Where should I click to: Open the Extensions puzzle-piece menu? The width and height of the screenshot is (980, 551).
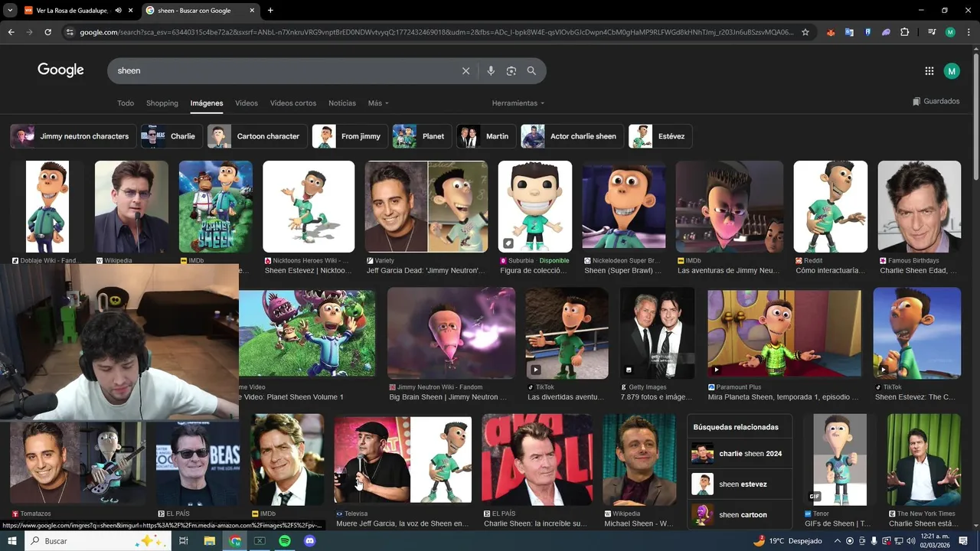[x=905, y=32]
